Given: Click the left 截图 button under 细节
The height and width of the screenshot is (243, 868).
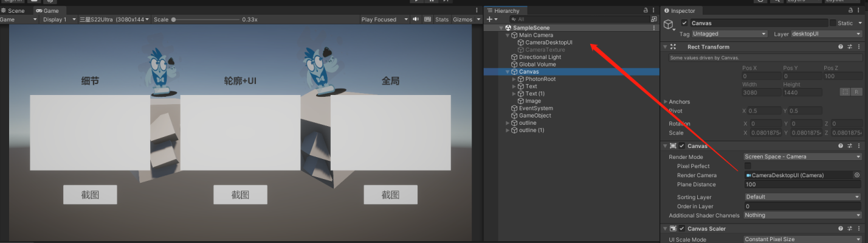Looking at the screenshot, I should tap(90, 195).
